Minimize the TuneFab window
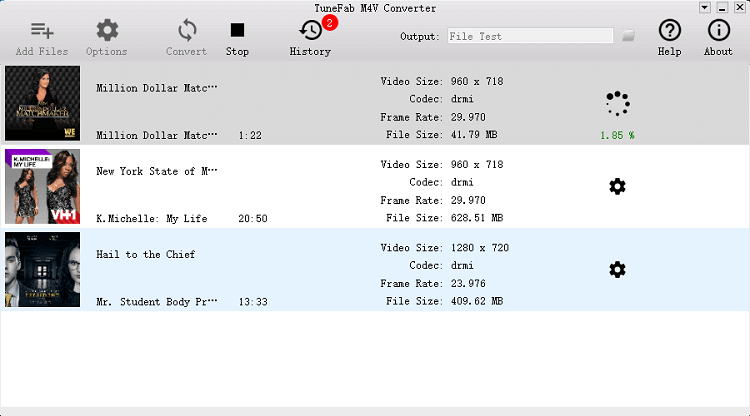 [722, 8]
